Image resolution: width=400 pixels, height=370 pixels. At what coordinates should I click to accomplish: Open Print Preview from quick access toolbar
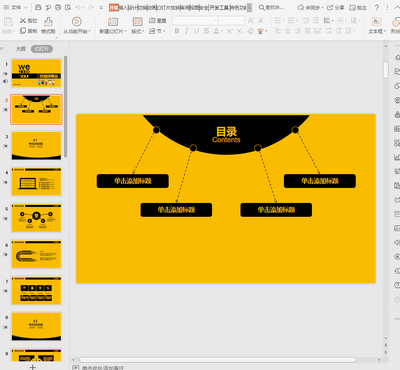coord(68,7)
